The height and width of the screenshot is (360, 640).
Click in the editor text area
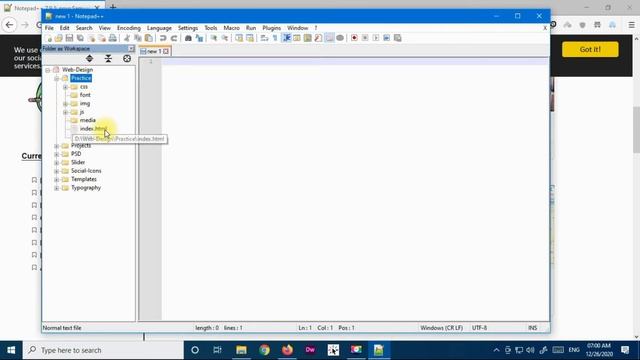pyautogui.click(x=355, y=188)
